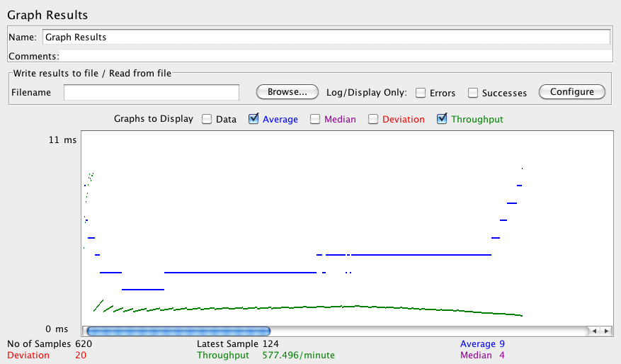Viewport: 621px width, 364px height.
Task: Enable the Successes only checkbox
Action: (x=473, y=93)
